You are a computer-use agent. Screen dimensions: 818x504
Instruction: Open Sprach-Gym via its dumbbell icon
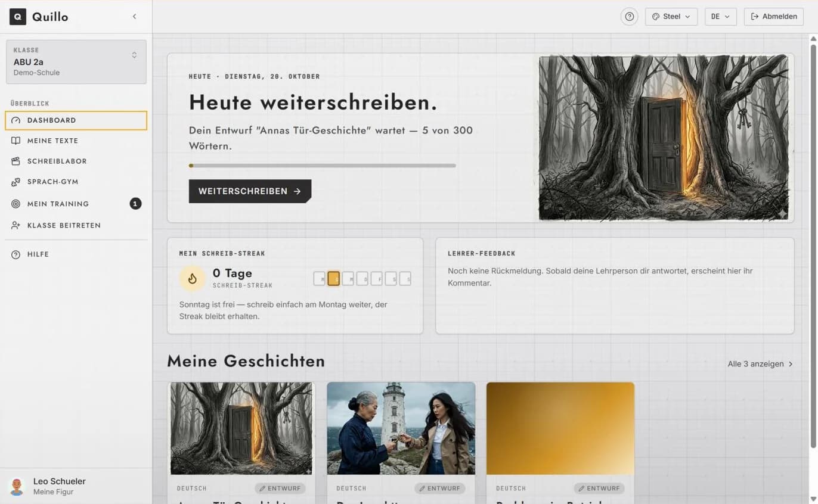pos(16,182)
